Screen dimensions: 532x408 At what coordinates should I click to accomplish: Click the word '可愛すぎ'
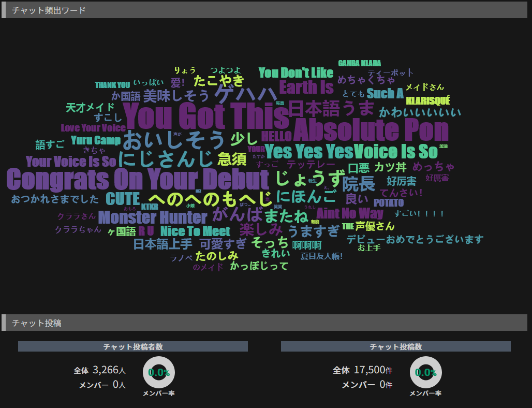tap(223, 244)
